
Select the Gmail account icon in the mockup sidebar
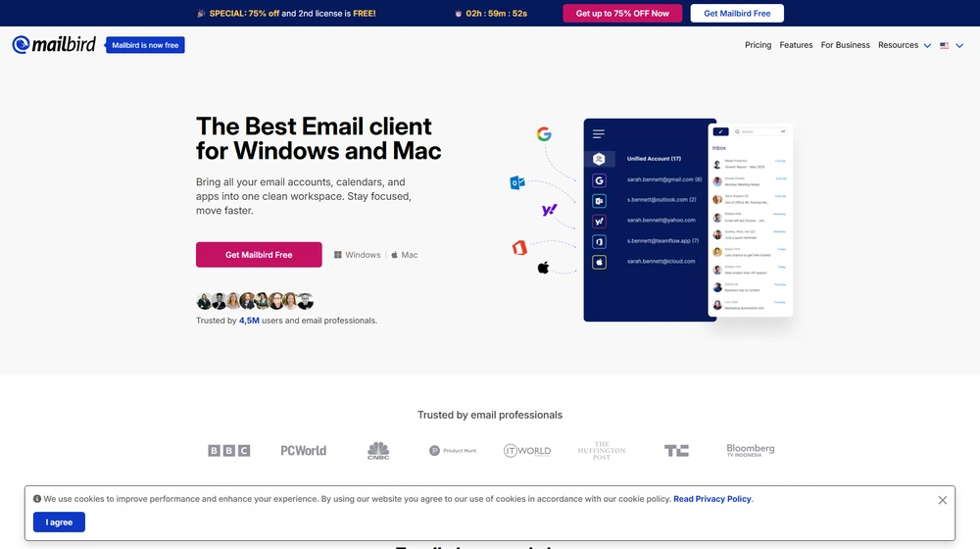599,180
